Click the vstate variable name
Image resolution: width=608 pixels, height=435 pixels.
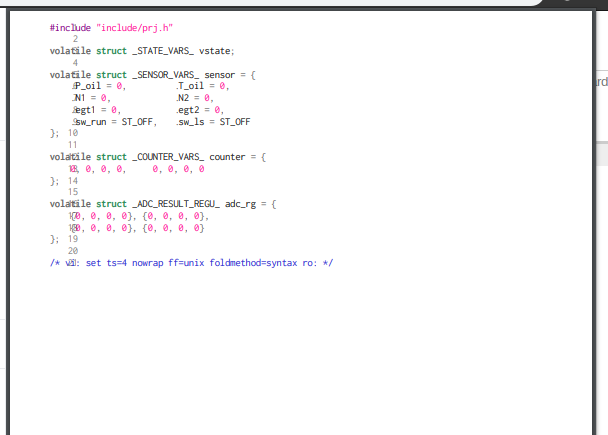click(x=215, y=51)
